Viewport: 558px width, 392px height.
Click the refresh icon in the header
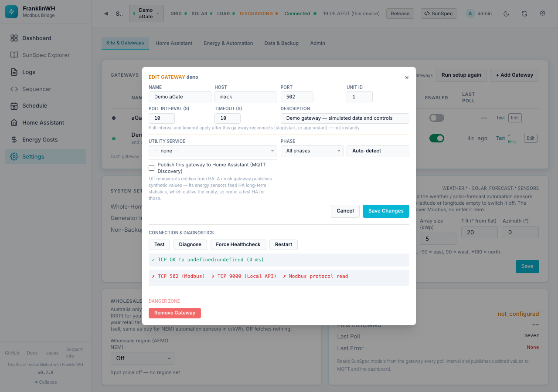pyautogui.click(x=524, y=14)
